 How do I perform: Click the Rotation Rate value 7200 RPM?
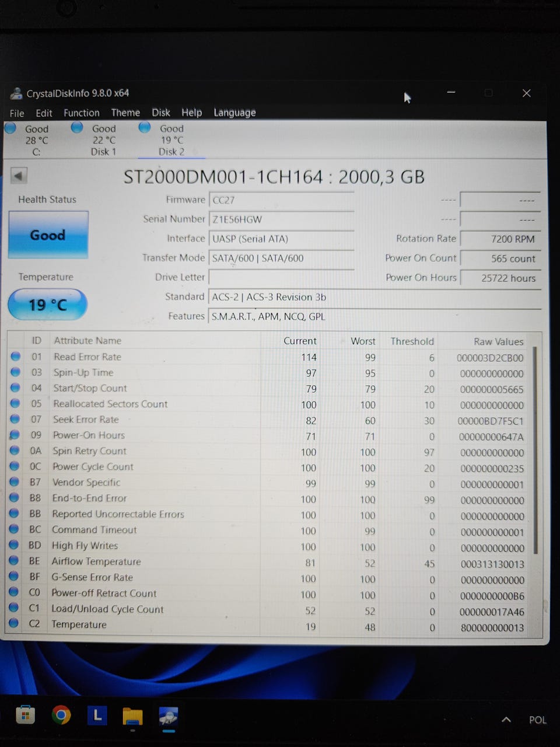coord(501,239)
